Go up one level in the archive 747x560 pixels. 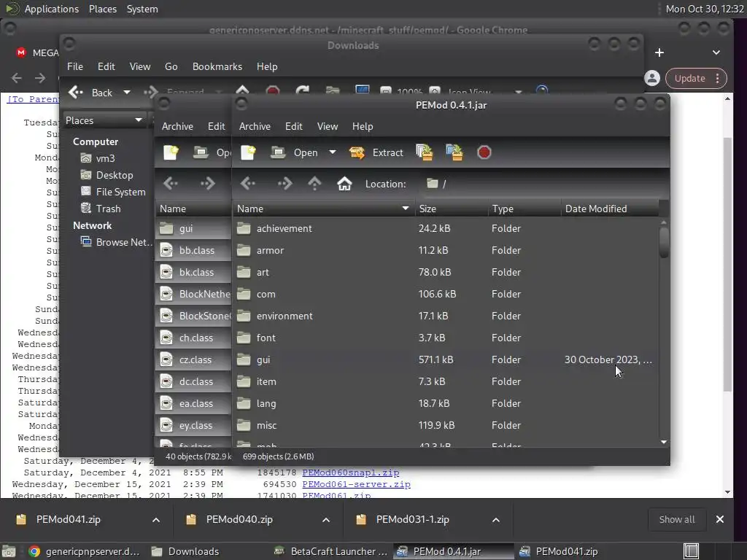pyautogui.click(x=314, y=184)
